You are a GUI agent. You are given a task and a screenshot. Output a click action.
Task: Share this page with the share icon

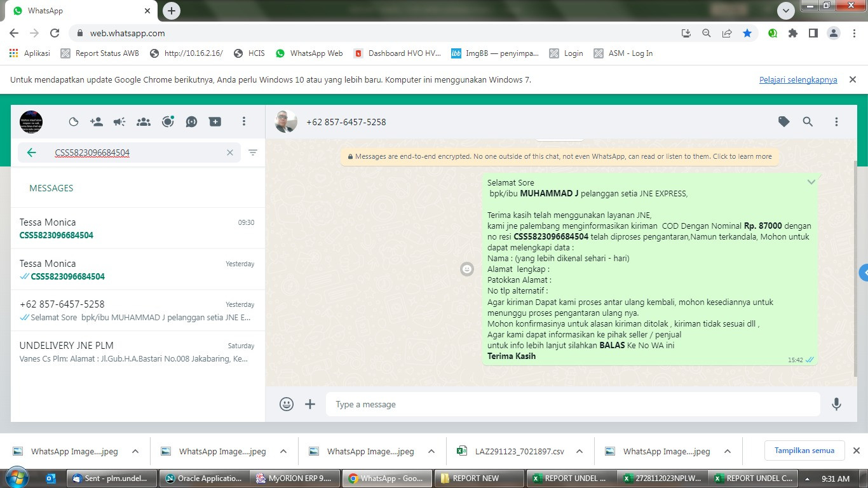(727, 33)
